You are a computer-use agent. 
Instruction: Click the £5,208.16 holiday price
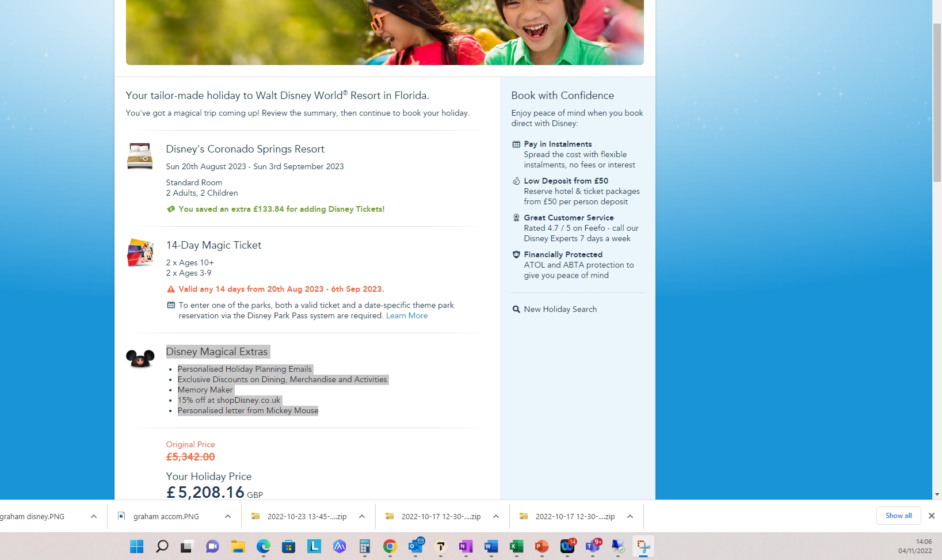click(205, 492)
